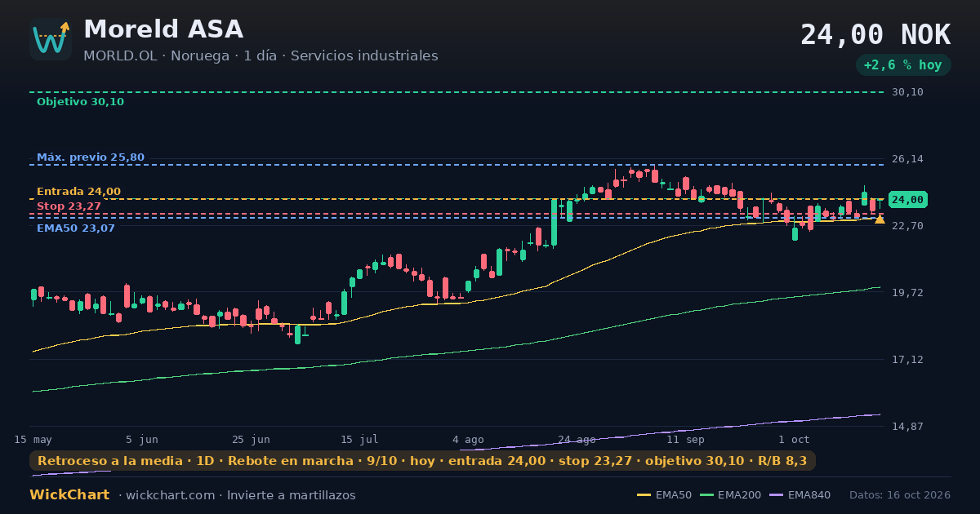Click the EMA840 legend entry
The image size is (980, 514).
click(x=800, y=495)
